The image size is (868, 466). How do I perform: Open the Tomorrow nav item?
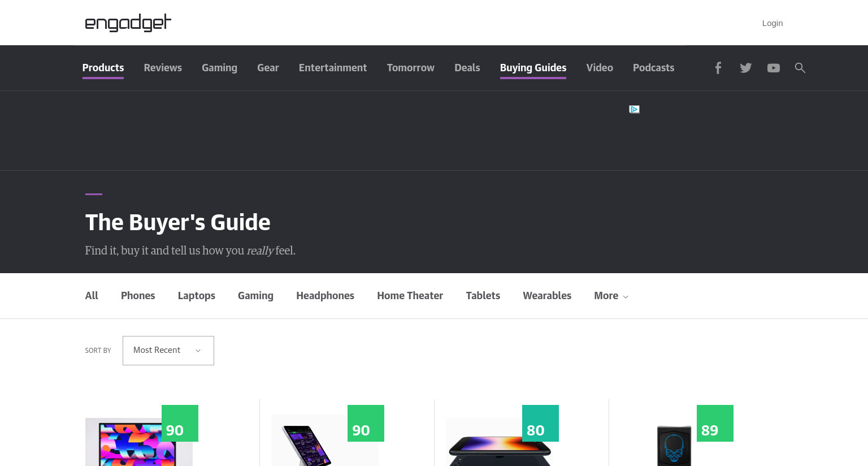coord(411,68)
